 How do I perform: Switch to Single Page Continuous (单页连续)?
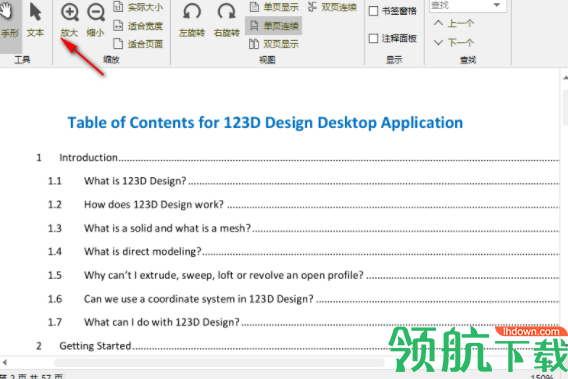(274, 26)
